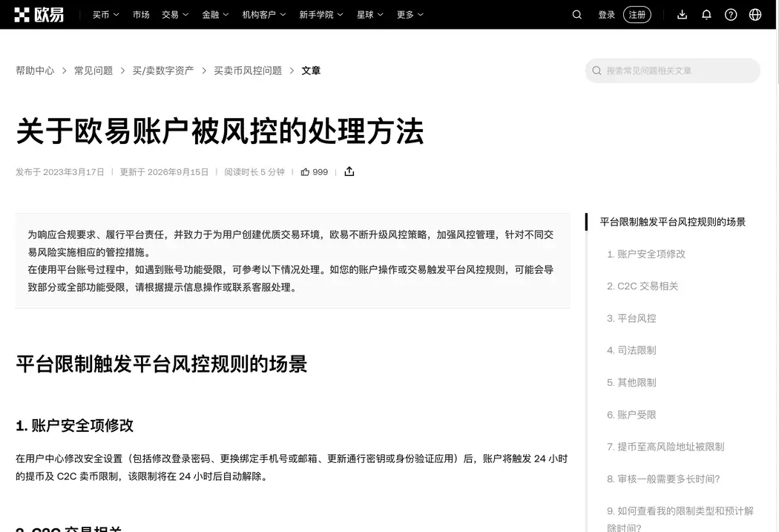Open the language globe icon

[x=755, y=15]
